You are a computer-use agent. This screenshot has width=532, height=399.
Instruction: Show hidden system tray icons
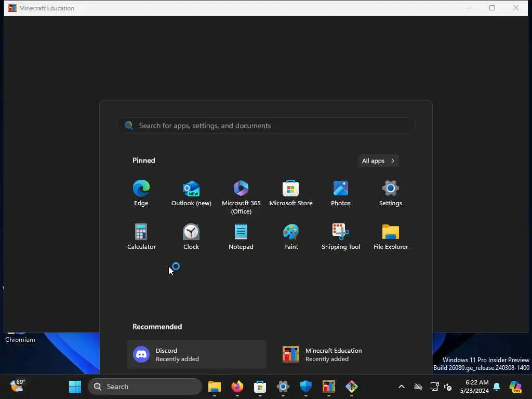click(x=402, y=387)
